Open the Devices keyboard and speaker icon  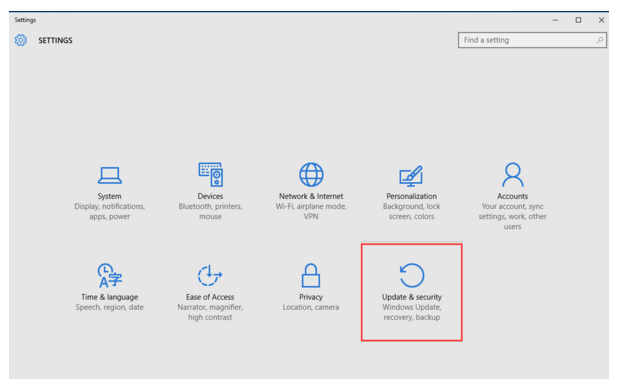point(210,174)
